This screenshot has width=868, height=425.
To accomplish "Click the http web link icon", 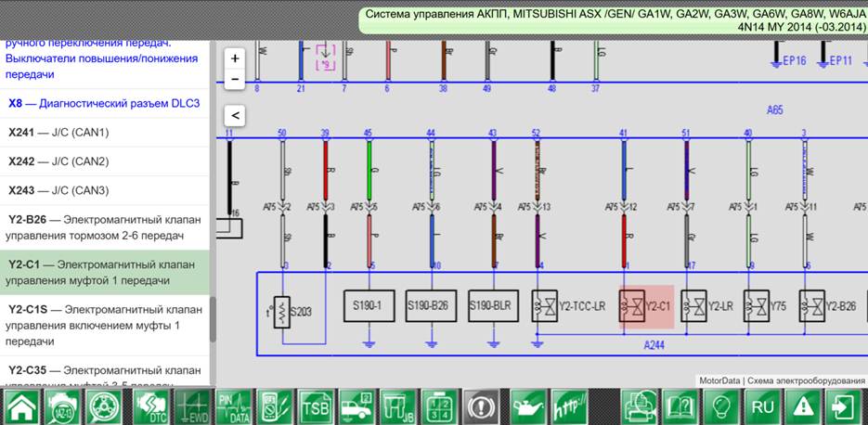I will pyautogui.click(x=570, y=408).
